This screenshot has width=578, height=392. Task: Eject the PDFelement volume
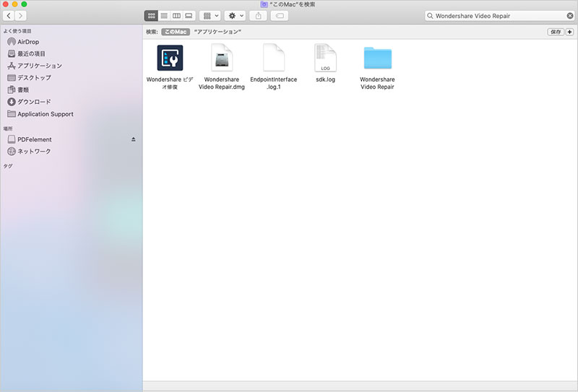(x=133, y=139)
